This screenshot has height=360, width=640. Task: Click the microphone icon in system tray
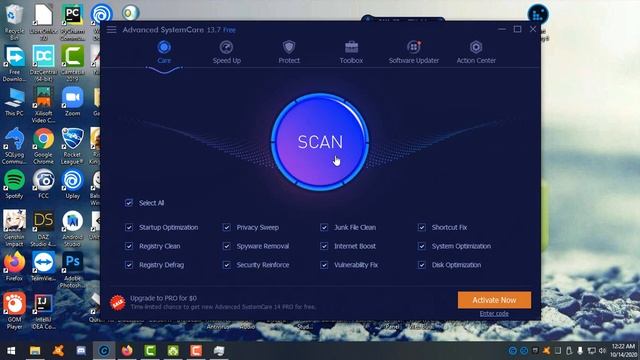(580, 351)
